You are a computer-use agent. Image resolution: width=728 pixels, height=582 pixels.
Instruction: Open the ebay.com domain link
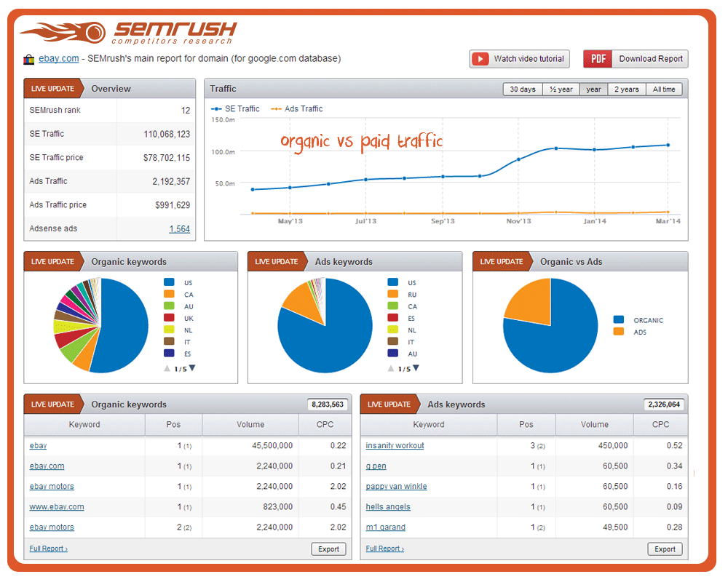pos(58,59)
